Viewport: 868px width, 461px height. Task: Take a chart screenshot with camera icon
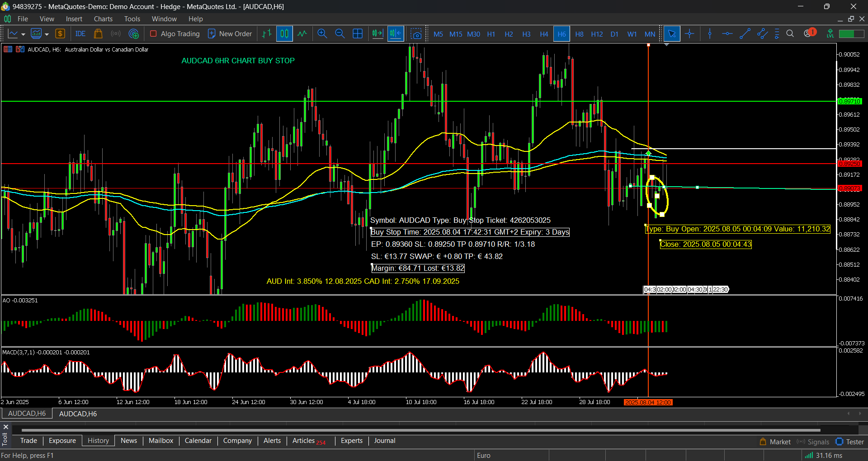(x=416, y=34)
